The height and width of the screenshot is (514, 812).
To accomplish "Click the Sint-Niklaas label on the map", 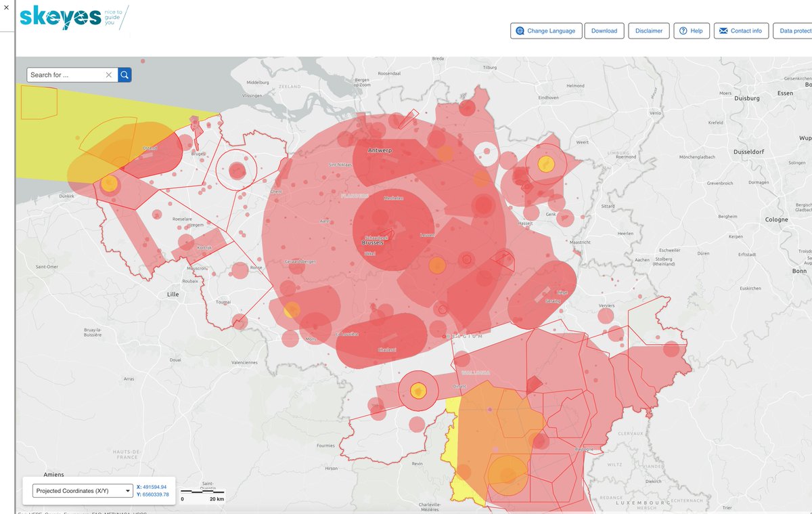I will (340, 165).
